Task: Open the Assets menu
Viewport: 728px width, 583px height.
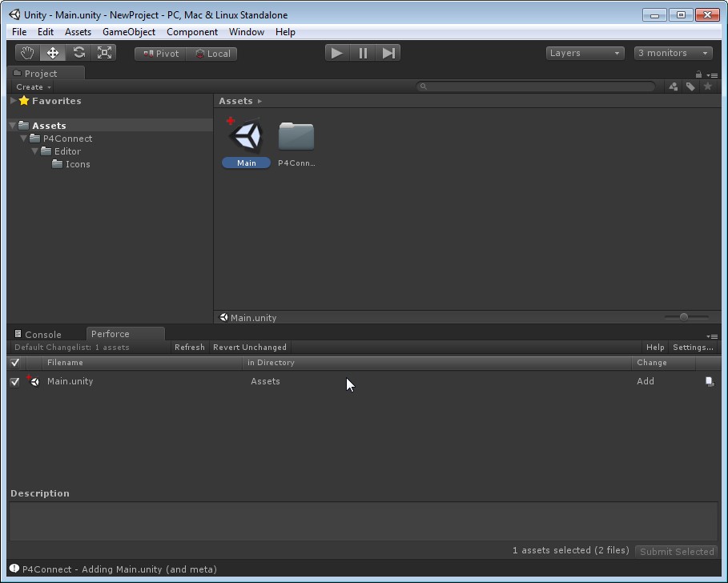Action: coord(78,32)
